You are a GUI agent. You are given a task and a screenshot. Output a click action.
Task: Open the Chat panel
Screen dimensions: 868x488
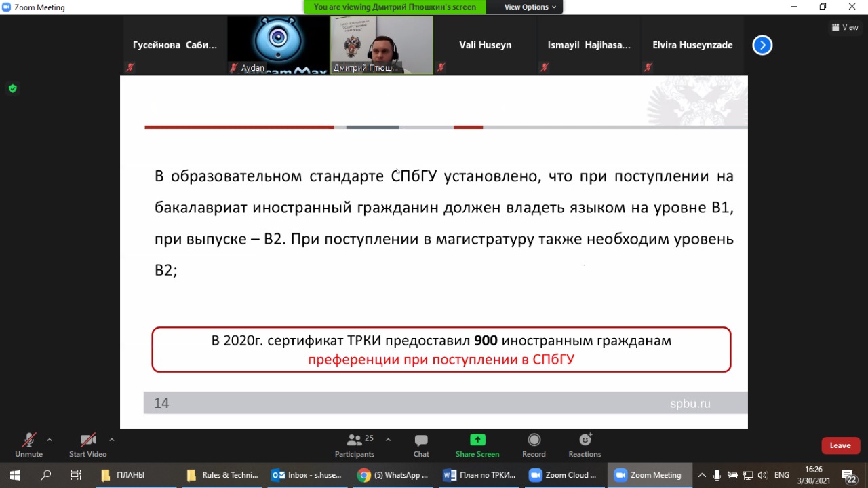coord(421,445)
